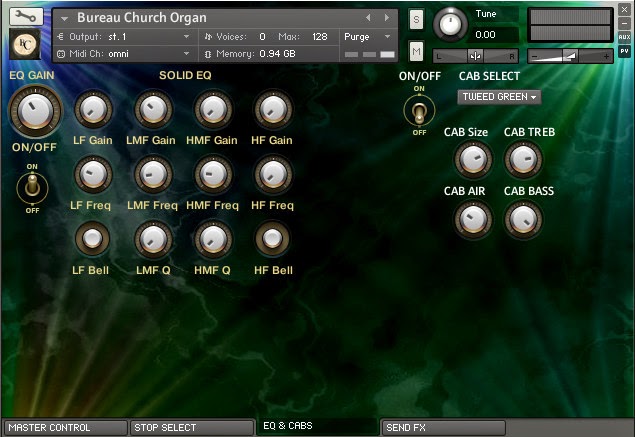The height and width of the screenshot is (437, 635).
Task: Click the CAB TREB knob
Action: 523,159
